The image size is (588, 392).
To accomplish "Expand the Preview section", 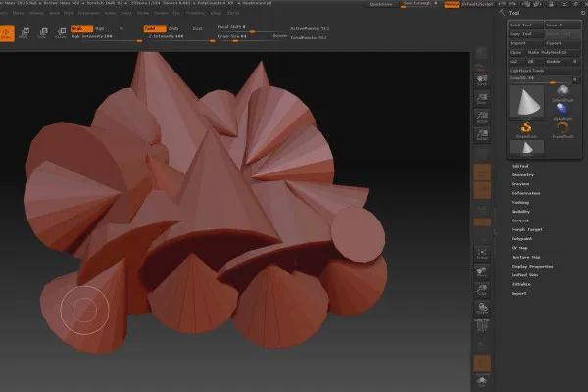I will point(520,184).
